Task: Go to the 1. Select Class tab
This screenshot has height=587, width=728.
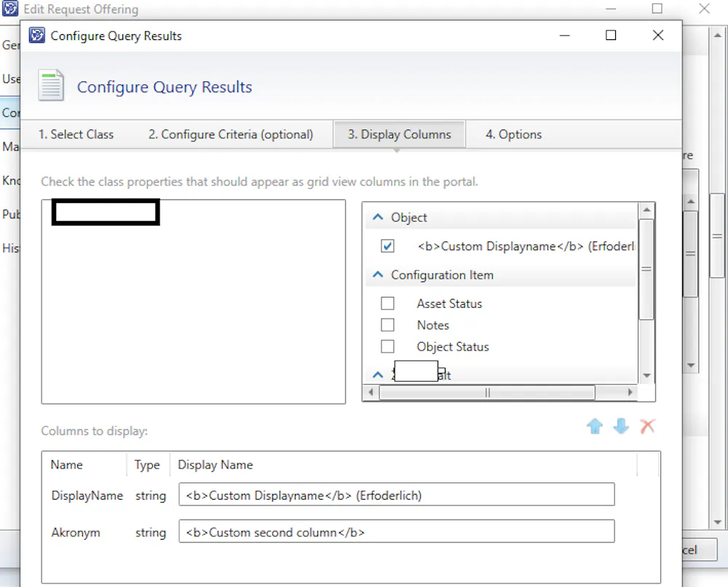Action: [76, 135]
